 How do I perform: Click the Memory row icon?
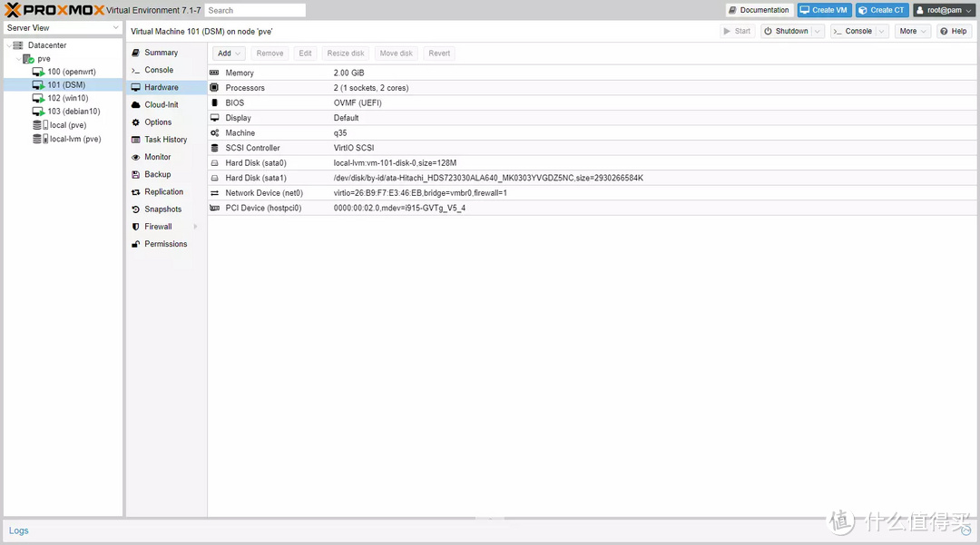pos(214,73)
